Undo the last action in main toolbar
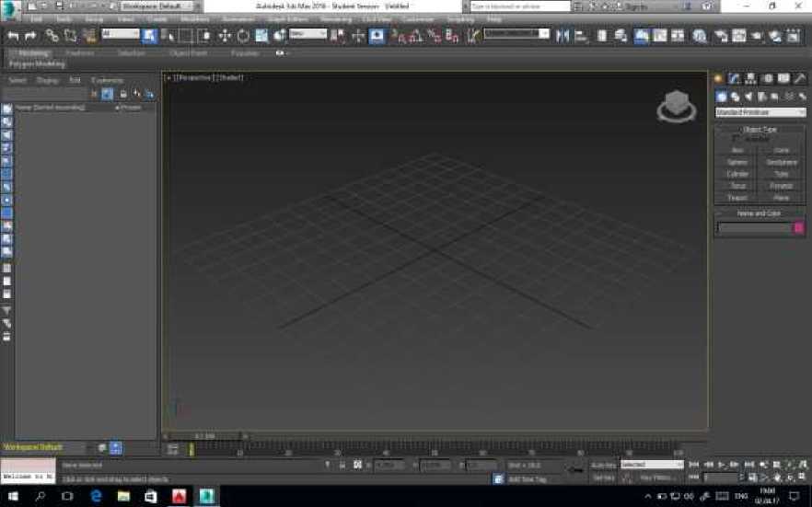812x507 pixels. coord(13,36)
